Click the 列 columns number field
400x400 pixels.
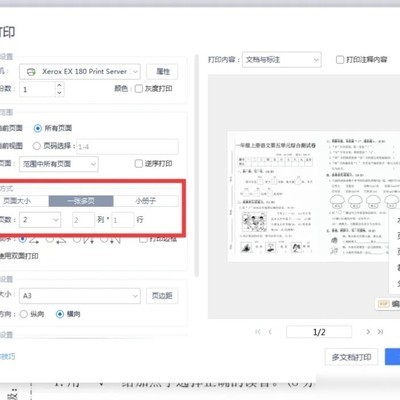coord(83,220)
